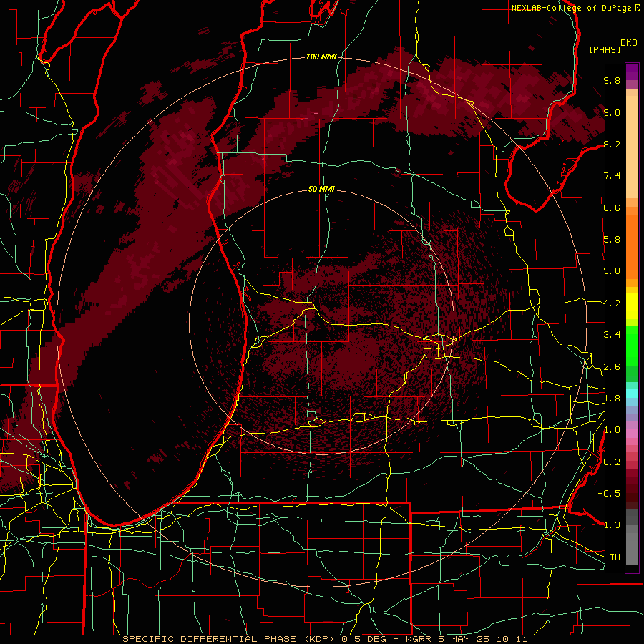Click the 100 NMI range ring label

coord(321,57)
